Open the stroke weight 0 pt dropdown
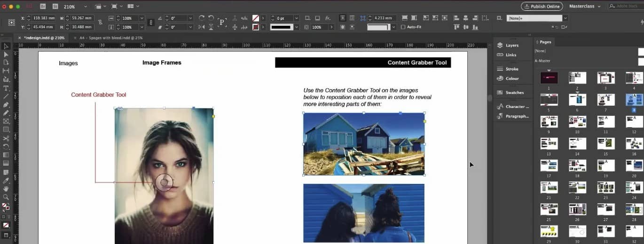Image resolution: width=644 pixels, height=244 pixels. (x=296, y=18)
